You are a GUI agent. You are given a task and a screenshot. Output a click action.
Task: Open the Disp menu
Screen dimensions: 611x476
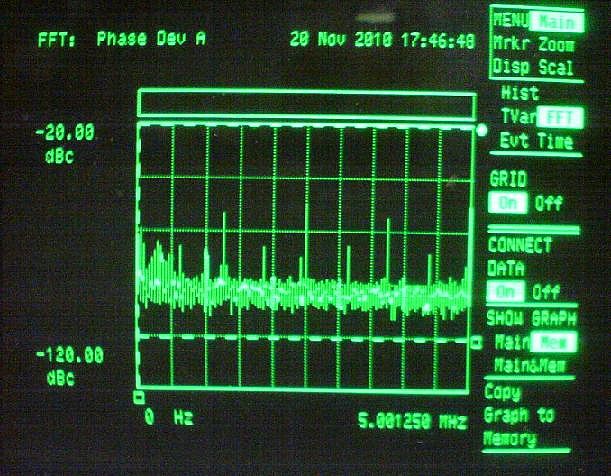511,66
